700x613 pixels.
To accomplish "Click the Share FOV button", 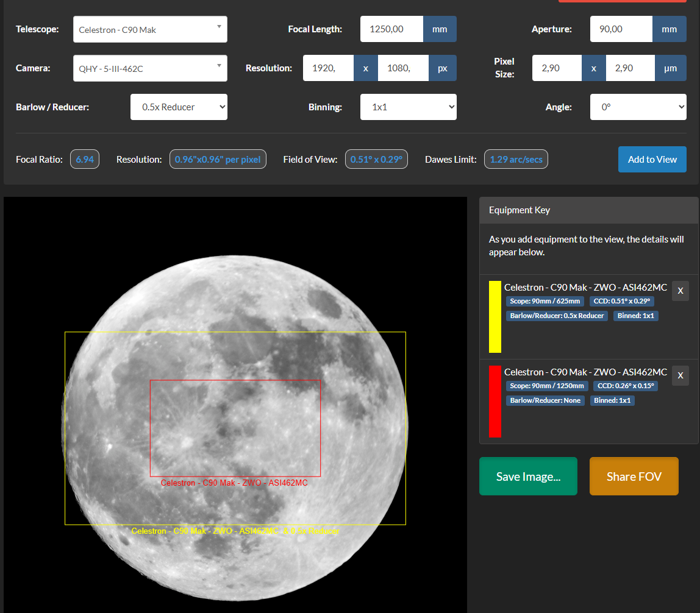I will [x=634, y=476].
